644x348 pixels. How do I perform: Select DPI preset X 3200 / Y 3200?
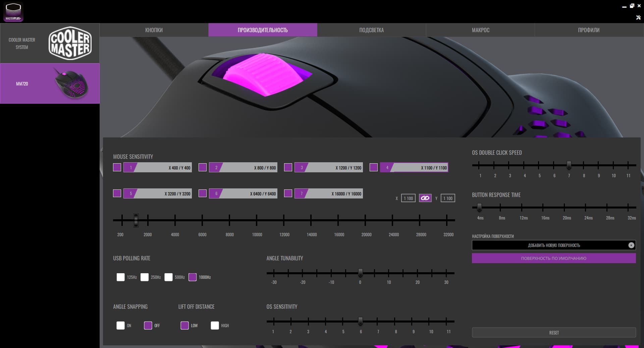pyautogui.click(x=158, y=193)
